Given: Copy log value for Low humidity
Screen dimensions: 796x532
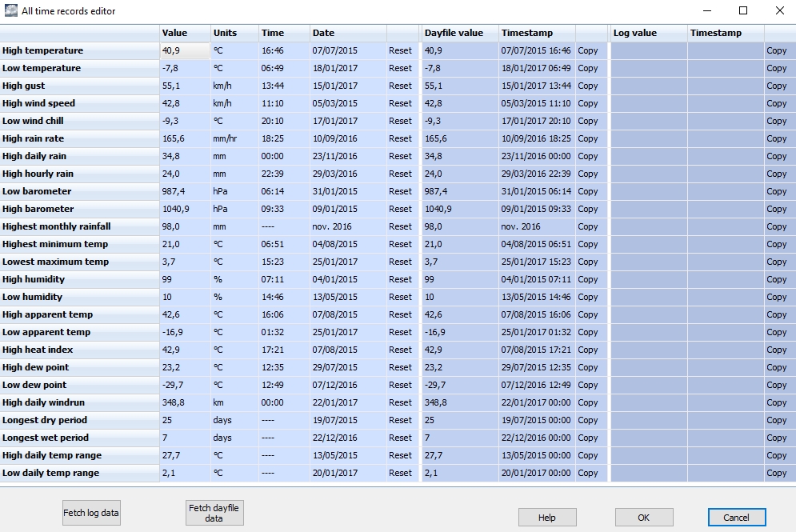Looking at the screenshot, I should [776, 297].
